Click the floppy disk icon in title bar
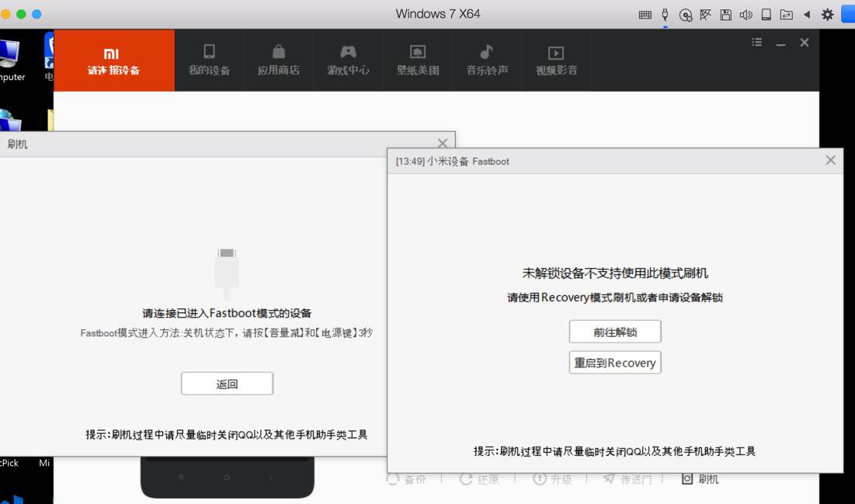This screenshot has height=504, width=855. point(726,15)
